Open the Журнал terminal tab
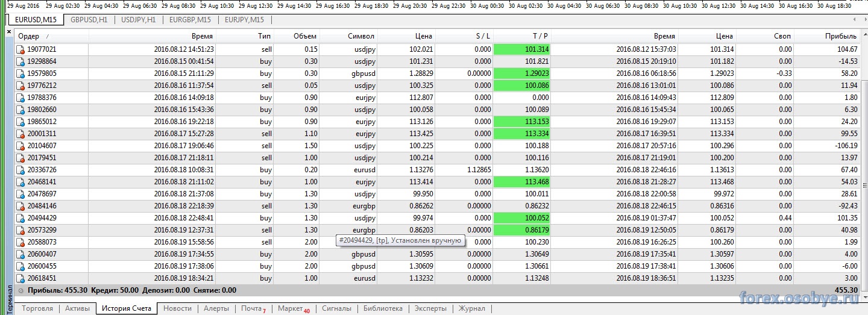Screen dimensions: 868x315 point(472,308)
